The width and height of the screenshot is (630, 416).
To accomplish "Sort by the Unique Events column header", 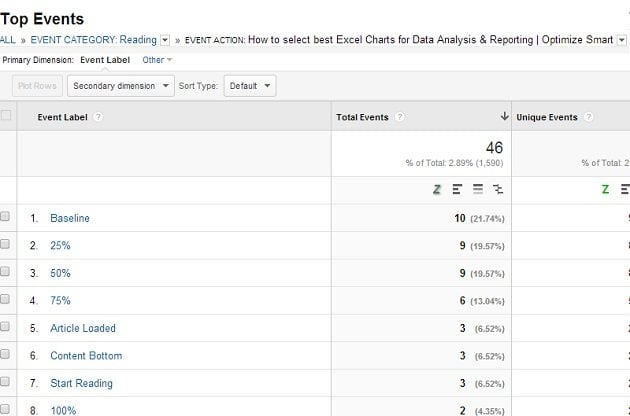I will coord(547,117).
